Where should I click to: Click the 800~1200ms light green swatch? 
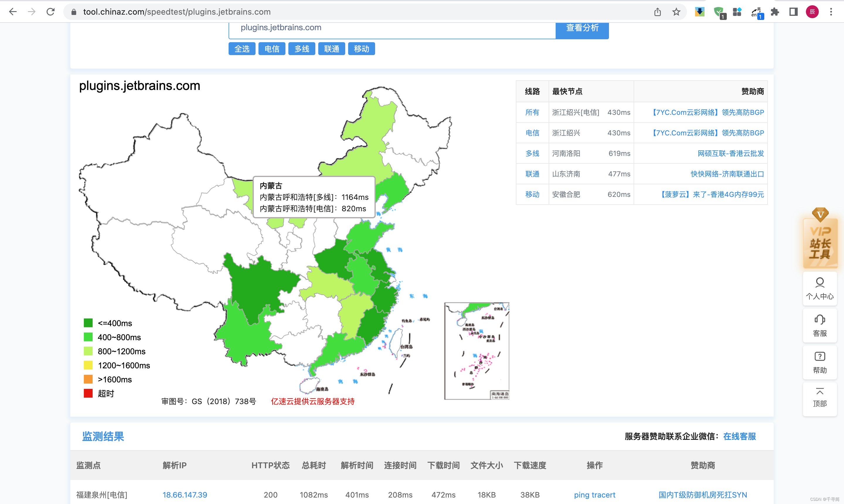tap(88, 351)
